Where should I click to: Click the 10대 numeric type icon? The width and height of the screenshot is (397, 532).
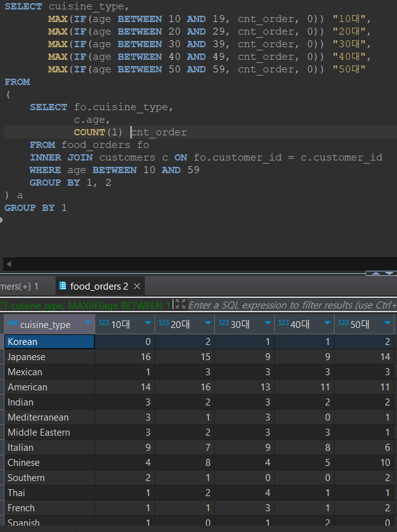tap(104, 322)
